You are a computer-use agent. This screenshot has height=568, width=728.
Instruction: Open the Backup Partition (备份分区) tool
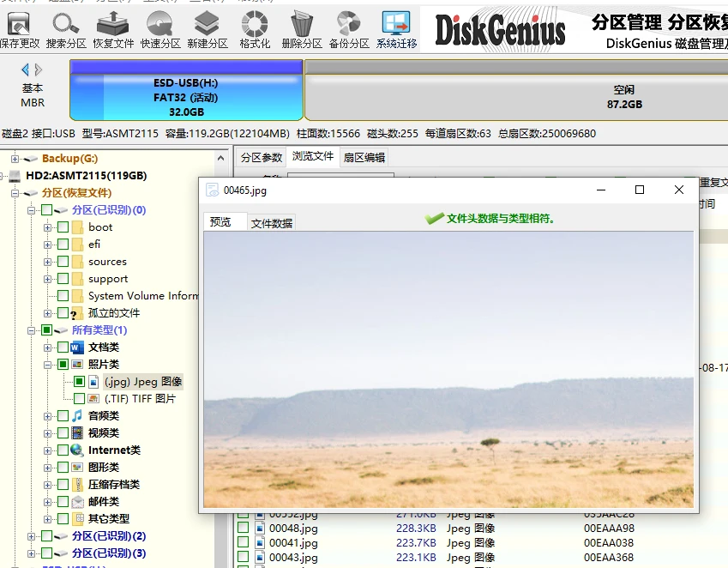(349, 30)
